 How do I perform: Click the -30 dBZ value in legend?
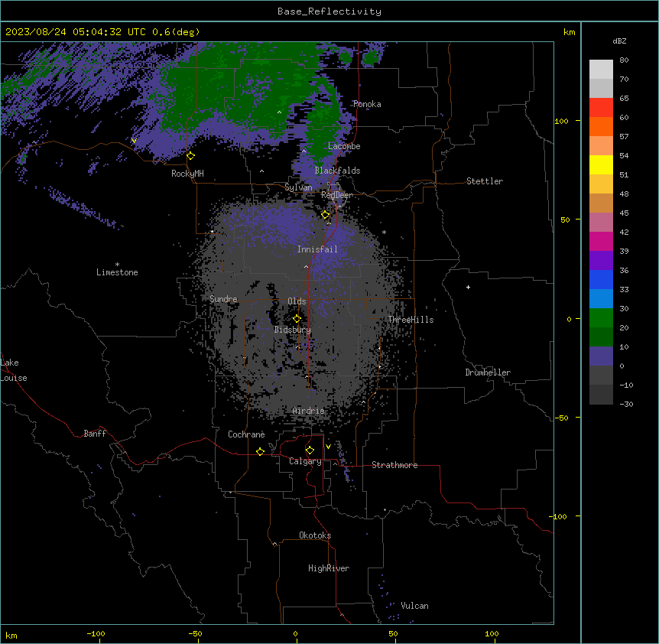click(626, 404)
